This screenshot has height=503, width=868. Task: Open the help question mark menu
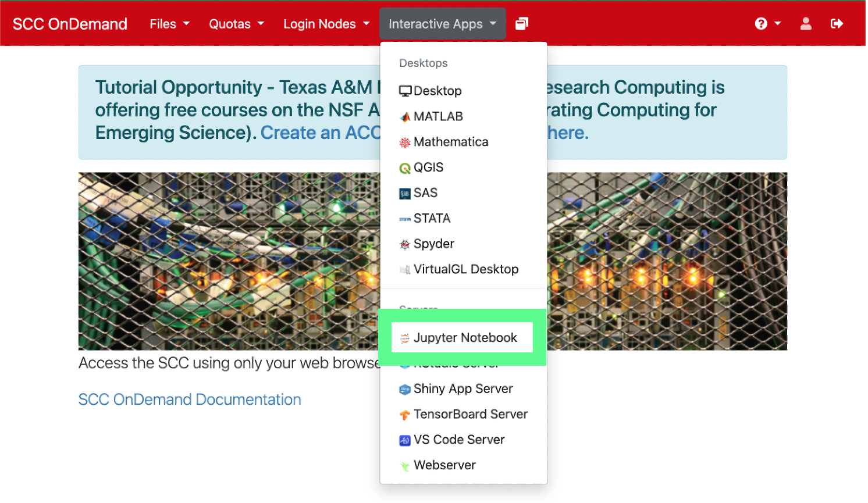pyautogui.click(x=767, y=23)
